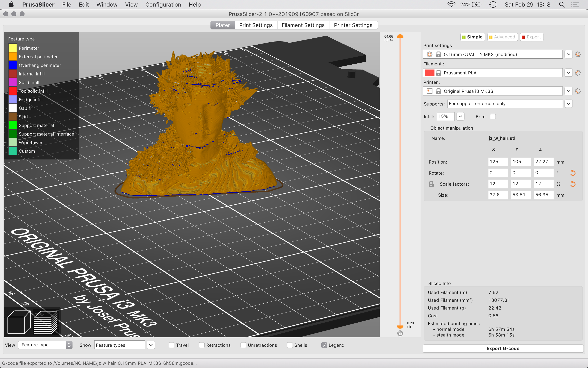Image resolution: width=588 pixels, height=368 pixels.
Task: Click Infill 15% input field
Action: click(446, 116)
